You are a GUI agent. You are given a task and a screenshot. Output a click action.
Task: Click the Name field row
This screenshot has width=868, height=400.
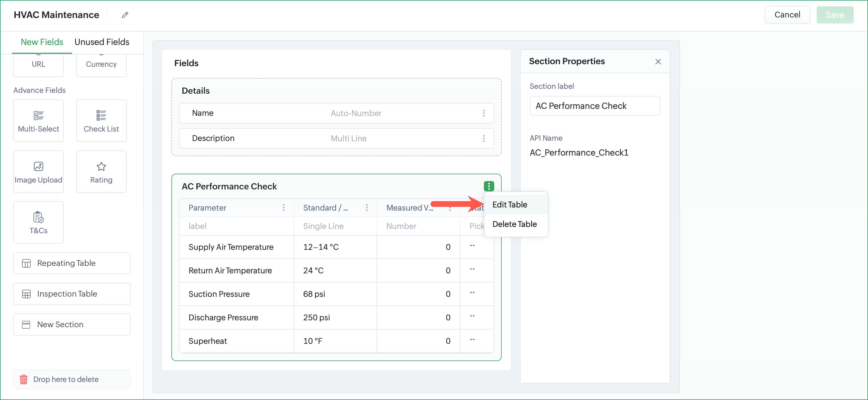coord(336,113)
